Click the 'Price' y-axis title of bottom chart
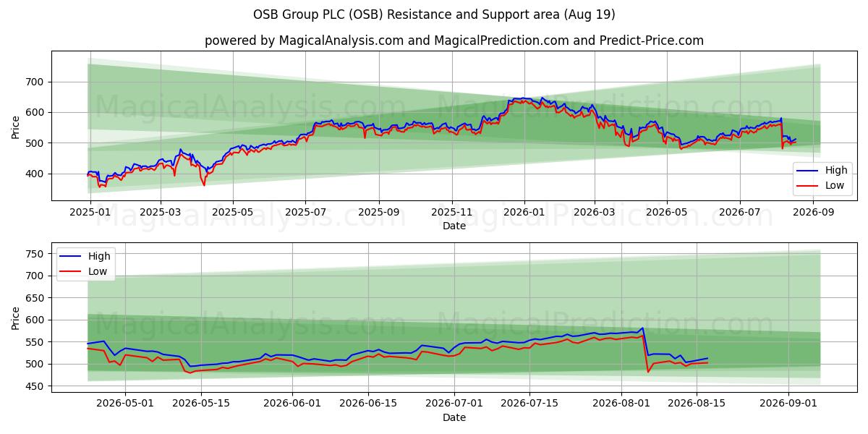Viewport: 868px width, 434px height. click(16, 318)
